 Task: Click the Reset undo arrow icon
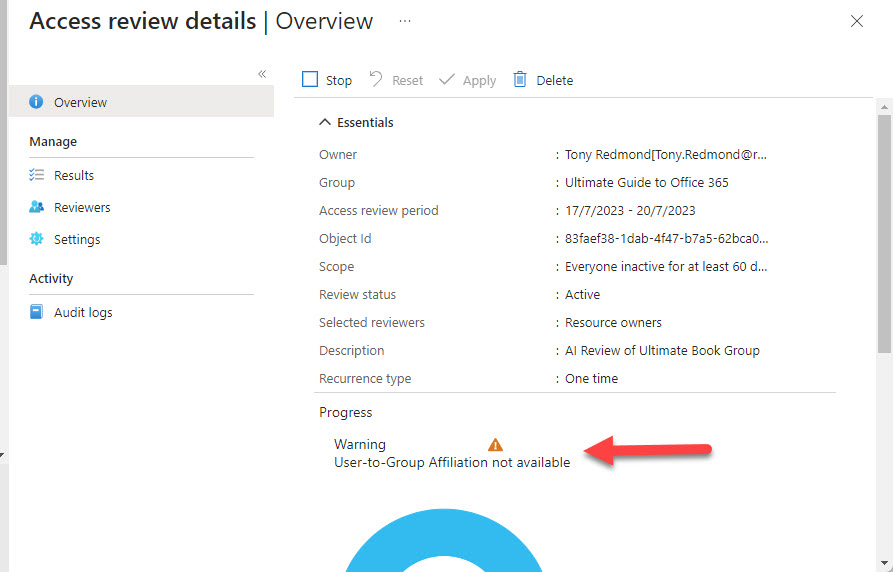click(376, 80)
